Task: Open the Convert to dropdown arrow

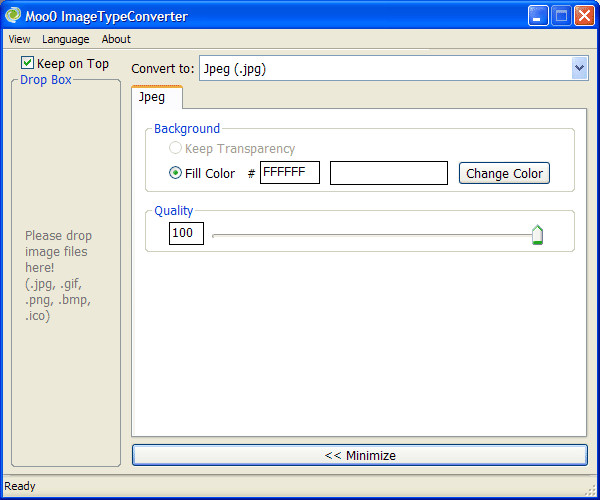Action: tap(579, 68)
